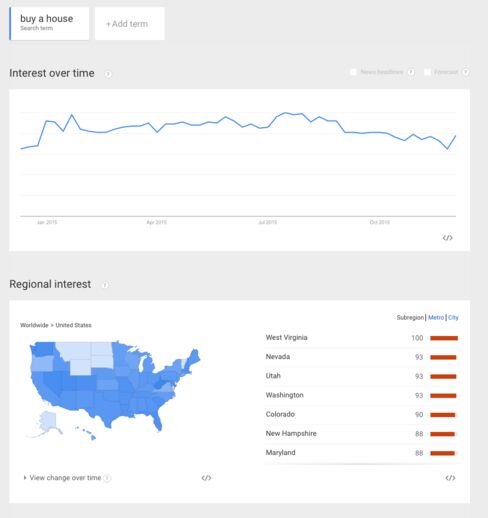This screenshot has height=518, width=488.
Task: Click the Add term box
Action: coord(130,24)
